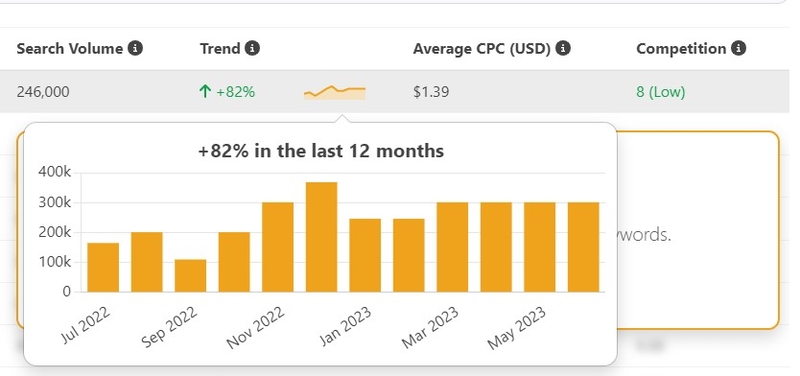Click the Sep 2022 shortest bar
Viewport: 800px width, 376px height.
click(x=190, y=275)
